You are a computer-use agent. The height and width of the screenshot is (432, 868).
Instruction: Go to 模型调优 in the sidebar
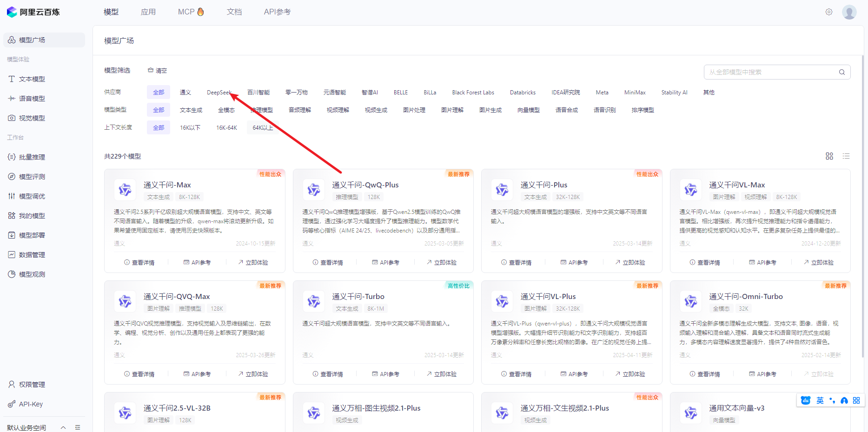[32, 196]
